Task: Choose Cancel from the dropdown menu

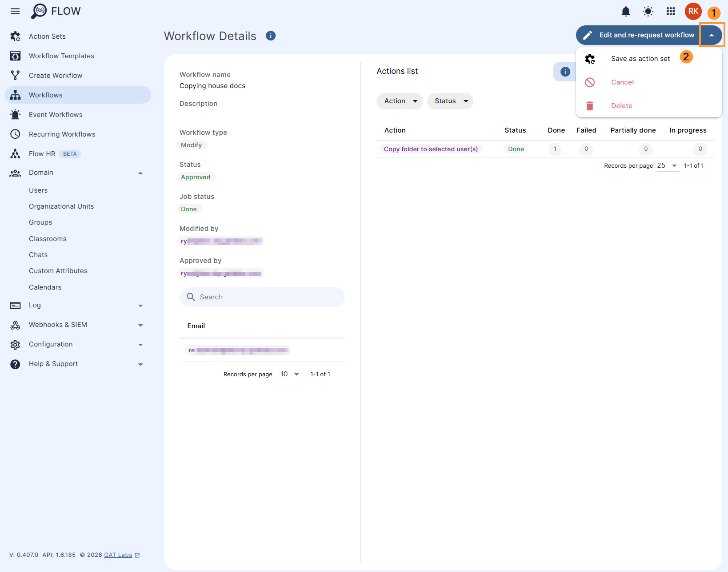Action: (622, 82)
